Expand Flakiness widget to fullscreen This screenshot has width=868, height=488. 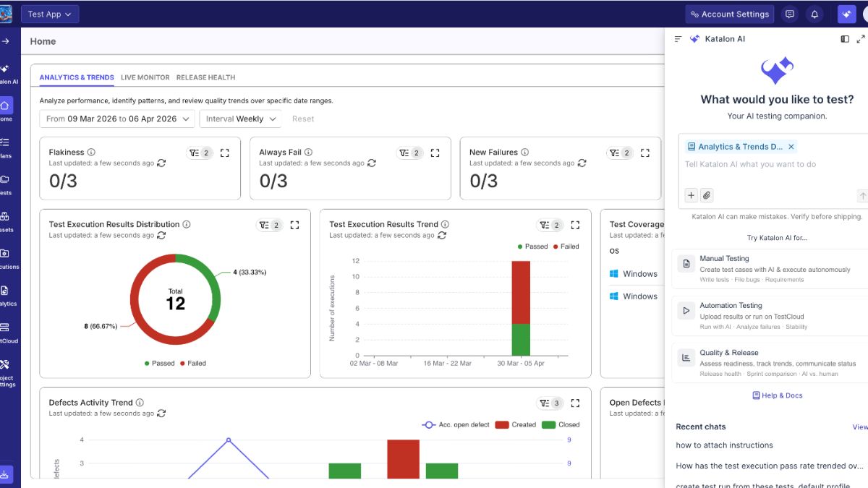click(x=225, y=153)
